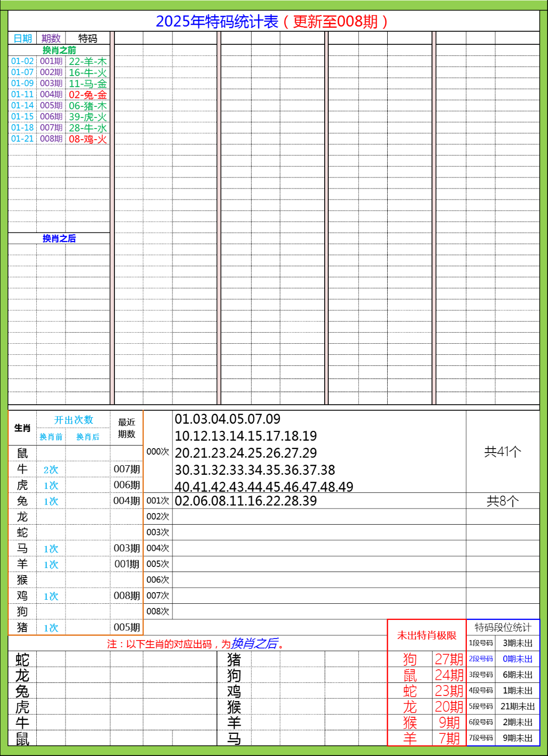Click the 特码段位统计 panel title
The width and height of the screenshot is (548, 756).
[504, 626]
